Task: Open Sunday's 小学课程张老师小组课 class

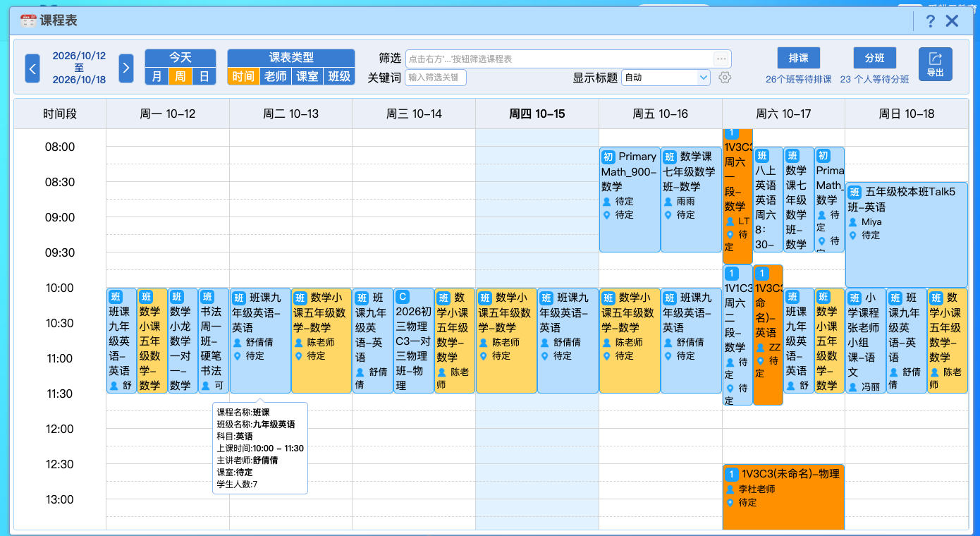Action: [x=866, y=341]
